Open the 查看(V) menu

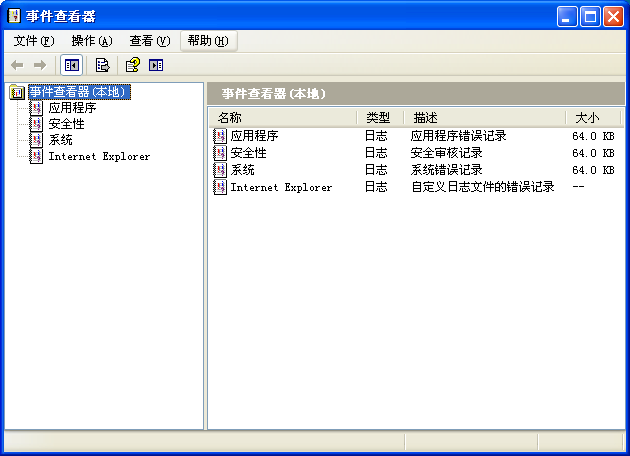pos(150,41)
